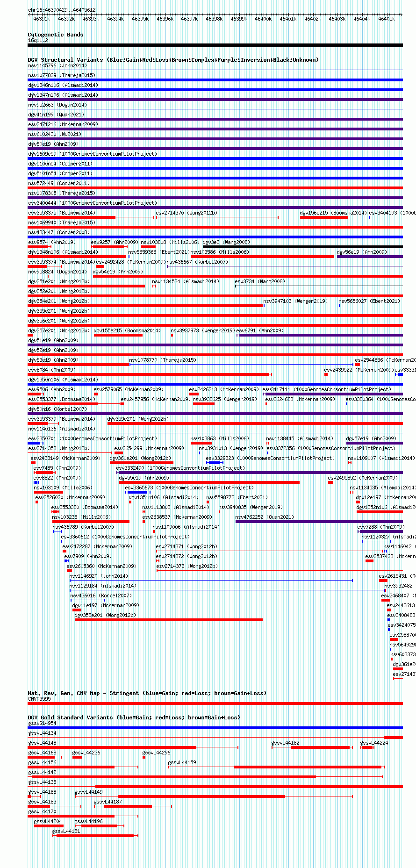This screenshot has width=416, height=868.
Task: Click the 16q11.2 cytogenetic band
Action: [215, 45]
